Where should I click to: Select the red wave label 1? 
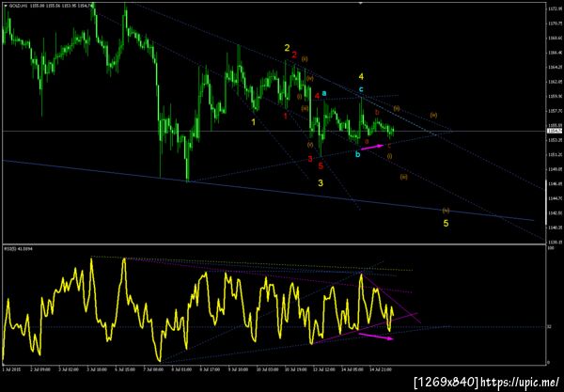click(285, 116)
